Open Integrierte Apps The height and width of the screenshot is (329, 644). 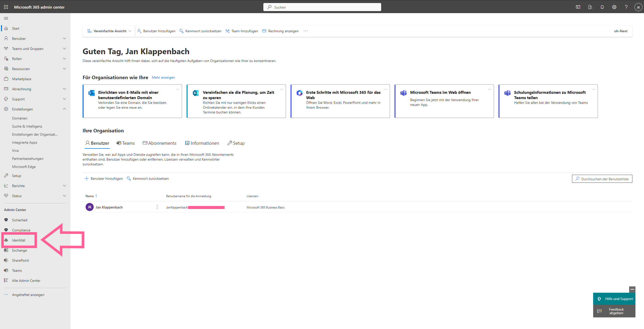pyautogui.click(x=24, y=142)
